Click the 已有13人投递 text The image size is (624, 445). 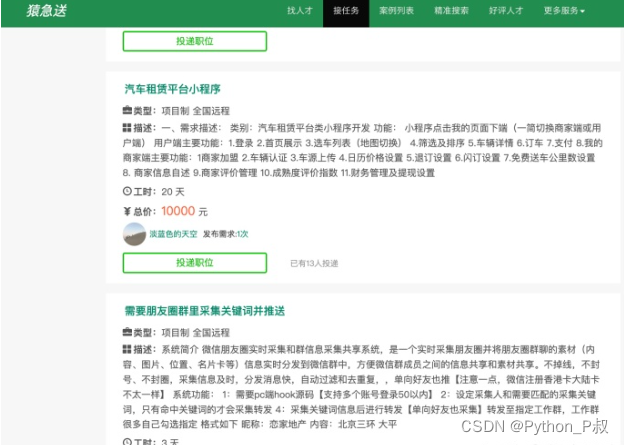(314, 263)
